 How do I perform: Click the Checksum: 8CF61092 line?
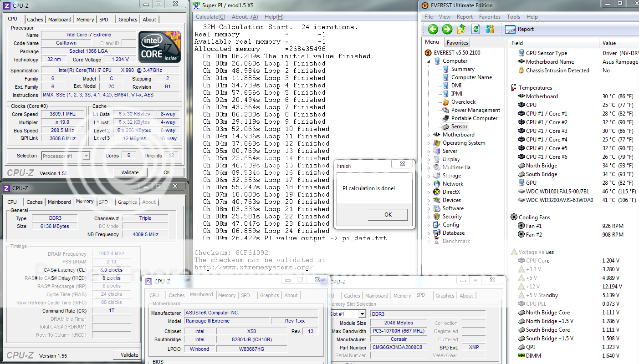tap(231, 253)
